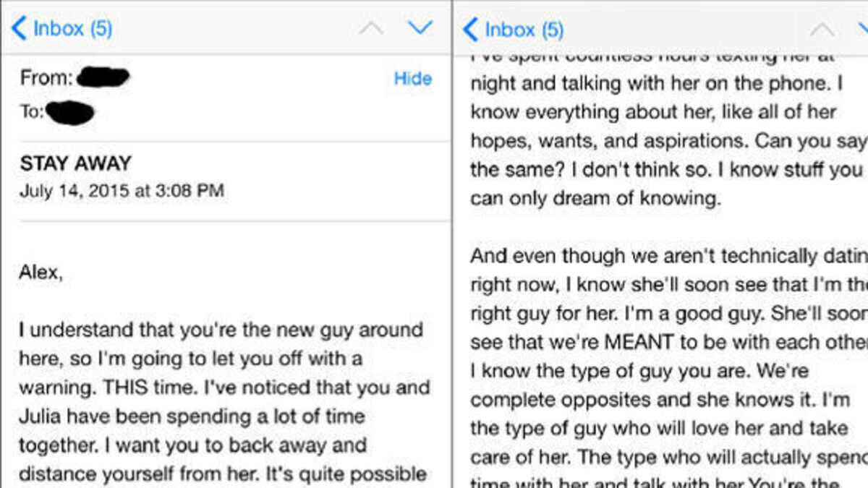Tap the July 14, 2015 at 3:08 PM date
The image size is (868, 488).
click(122, 191)
